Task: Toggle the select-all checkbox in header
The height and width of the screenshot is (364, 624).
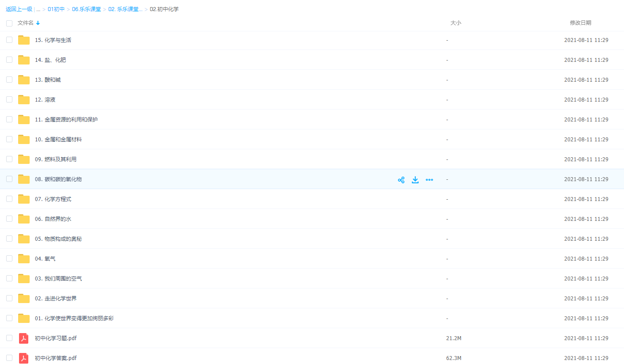Action: click(9, 23)
